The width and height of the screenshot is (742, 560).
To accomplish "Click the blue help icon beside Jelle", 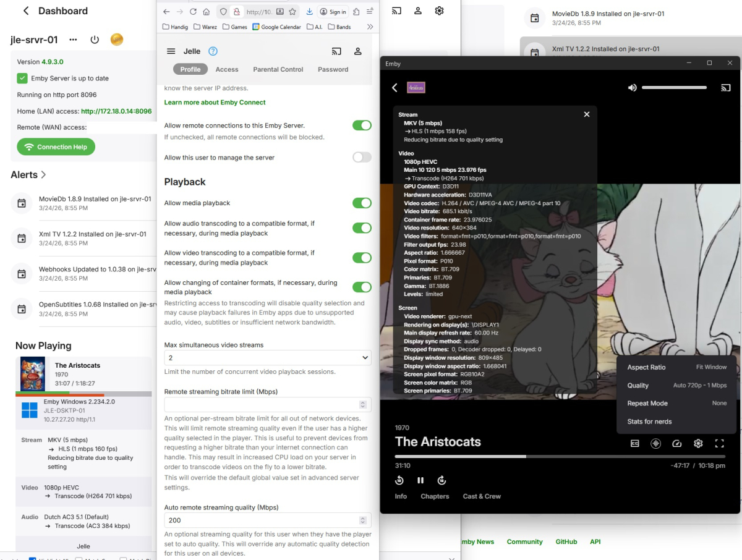I will (213, 51).
